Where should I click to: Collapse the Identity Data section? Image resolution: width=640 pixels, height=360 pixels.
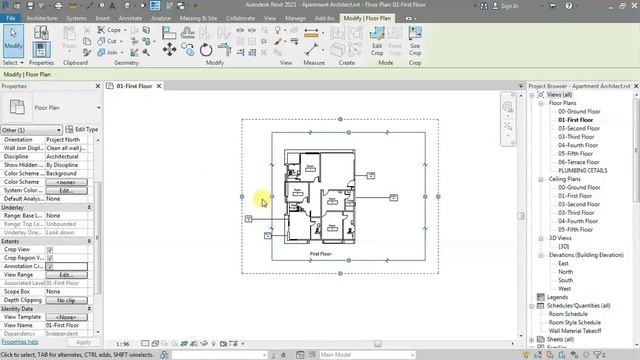point(89,309)
